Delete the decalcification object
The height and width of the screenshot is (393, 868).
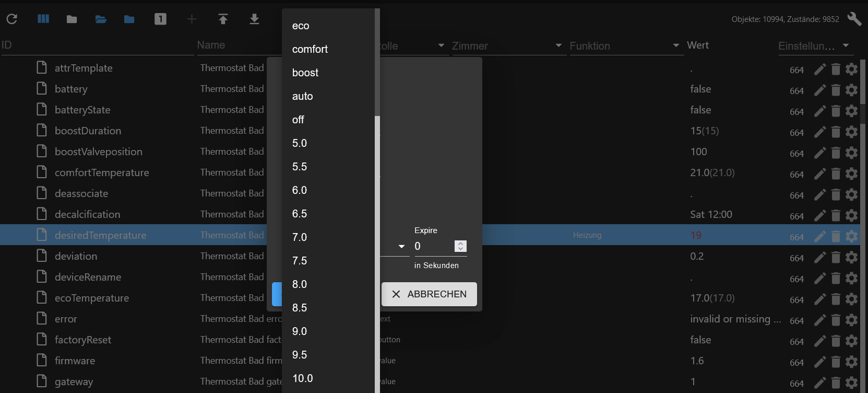(x=836, y=215)
